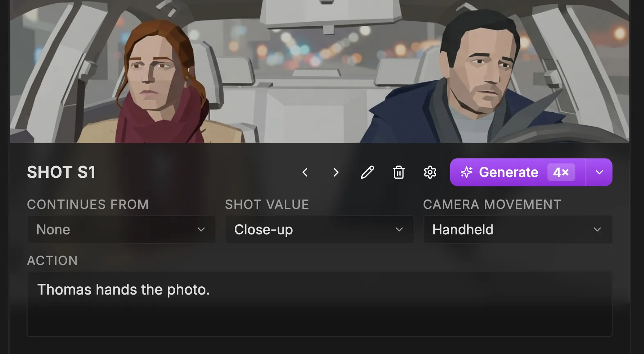The height and width of the screenshot is (354, 644).
Task: Open the Continues From dropdown
Action: click(121, 229)
